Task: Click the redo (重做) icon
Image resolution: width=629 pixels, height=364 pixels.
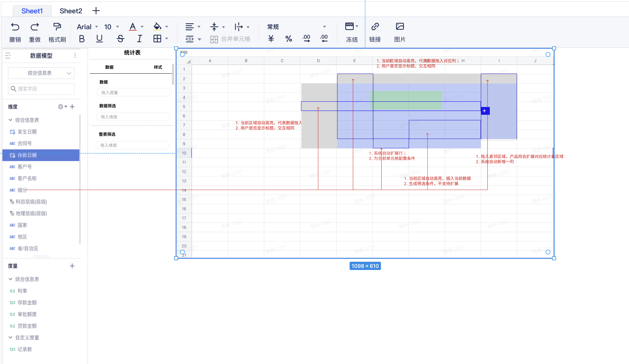Action: [34, 27]
